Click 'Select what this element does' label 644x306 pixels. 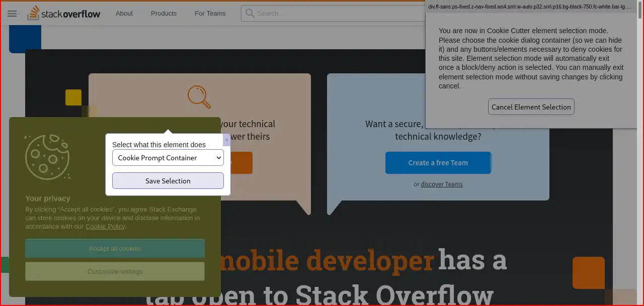[159, 145]
